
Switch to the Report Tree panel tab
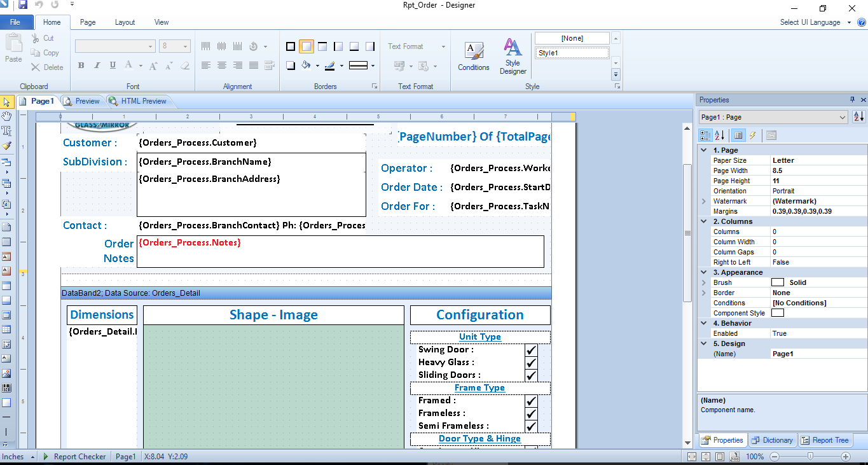coord(825,440)
